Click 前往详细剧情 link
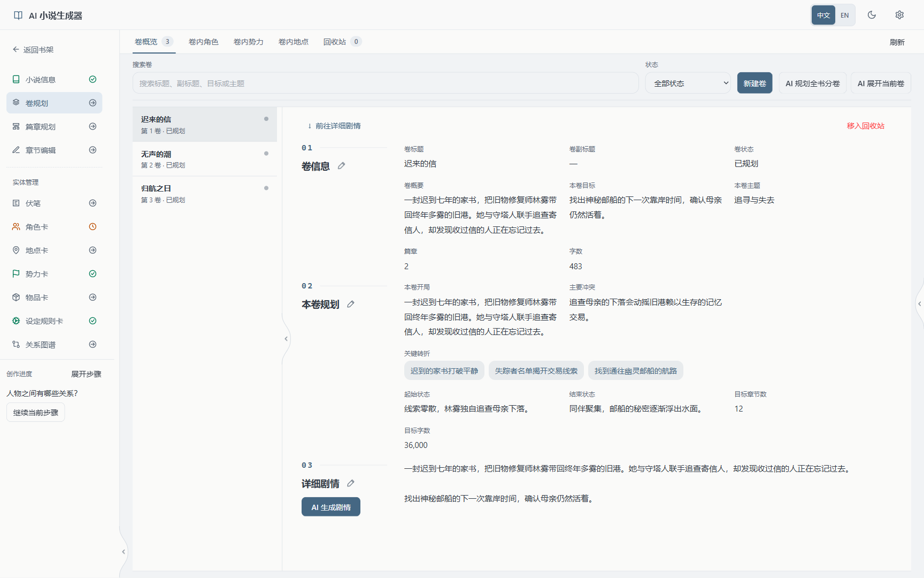Screen dimensions: 924x578 [334, 126]
